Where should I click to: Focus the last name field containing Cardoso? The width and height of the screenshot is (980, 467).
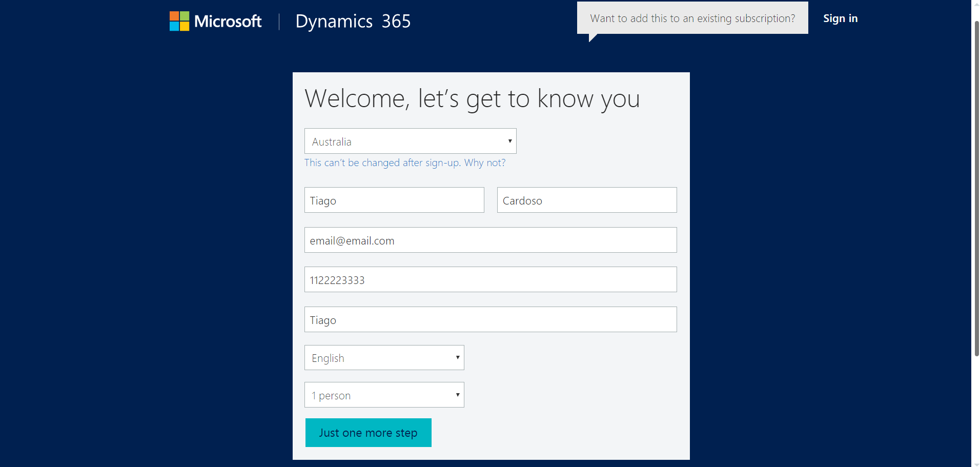click(586, 200)
